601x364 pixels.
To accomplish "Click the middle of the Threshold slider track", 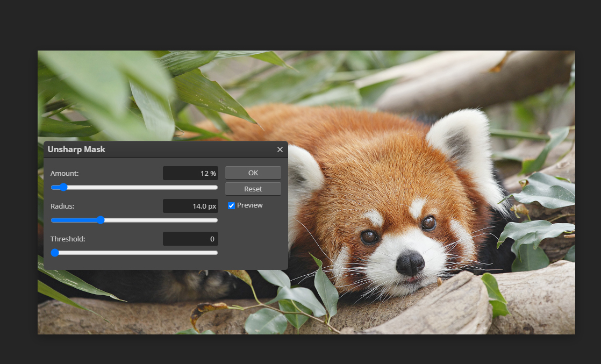I will coord(134,253).
